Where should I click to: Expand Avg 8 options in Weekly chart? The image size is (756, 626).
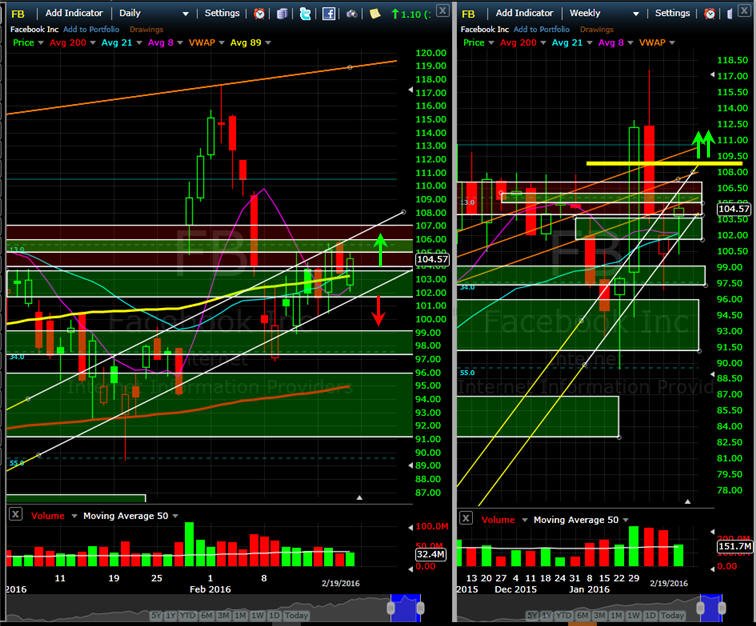(x=630, y=43)
